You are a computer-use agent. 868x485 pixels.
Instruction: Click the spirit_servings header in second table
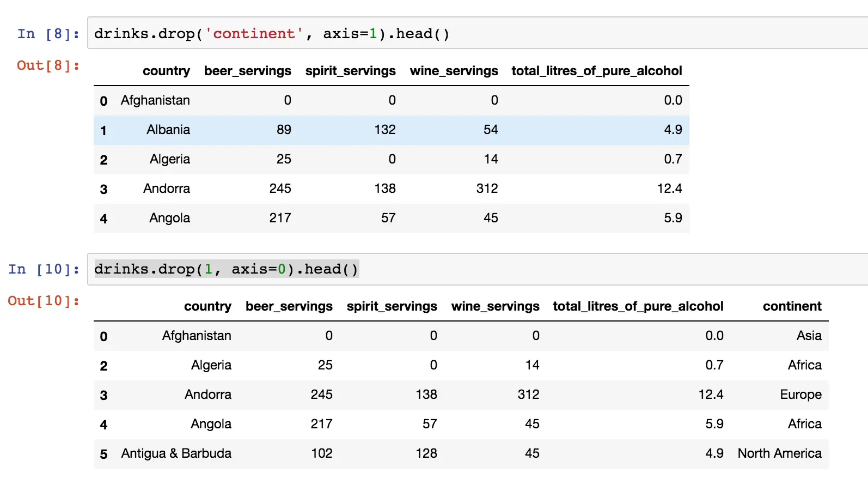pos(392,306)
